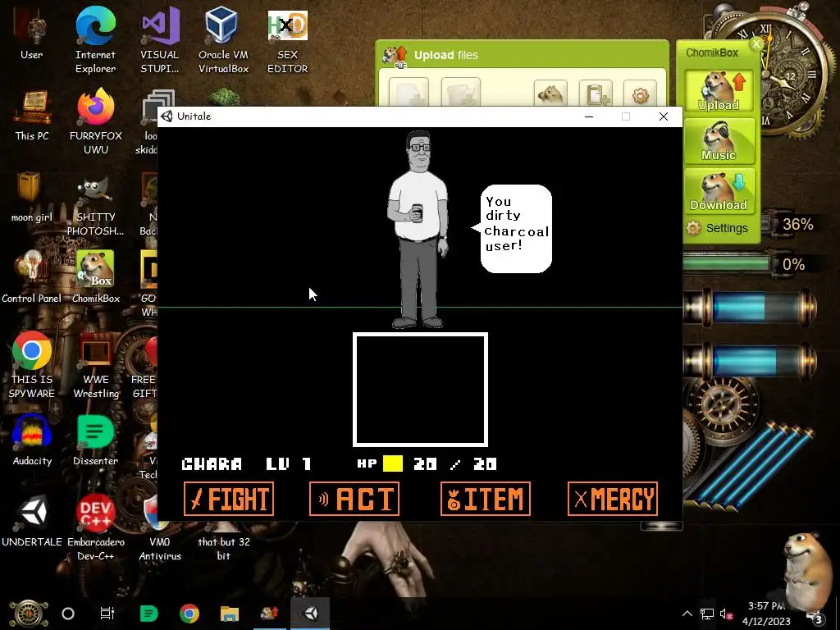Click ChomikBox Upload hamster button

coord(719,90)
